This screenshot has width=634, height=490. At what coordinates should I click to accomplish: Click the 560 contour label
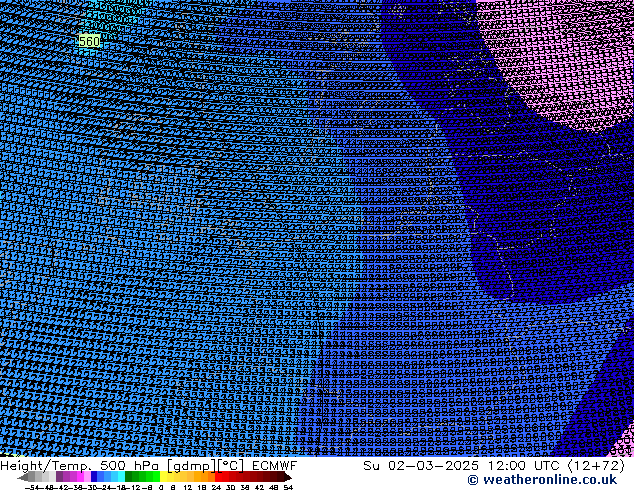click(89, 41)
